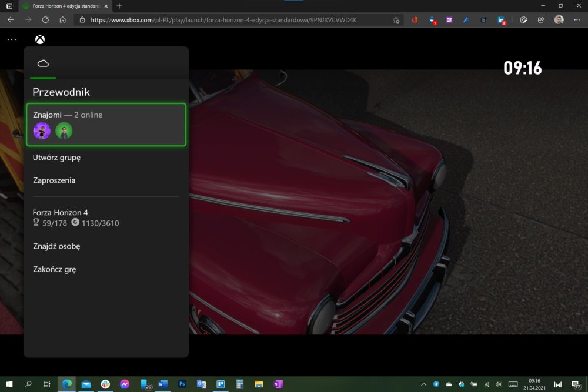588x392 pixels.
Task: Click the trophy achievements count 59/178
Action: click(x=50, y=223)
